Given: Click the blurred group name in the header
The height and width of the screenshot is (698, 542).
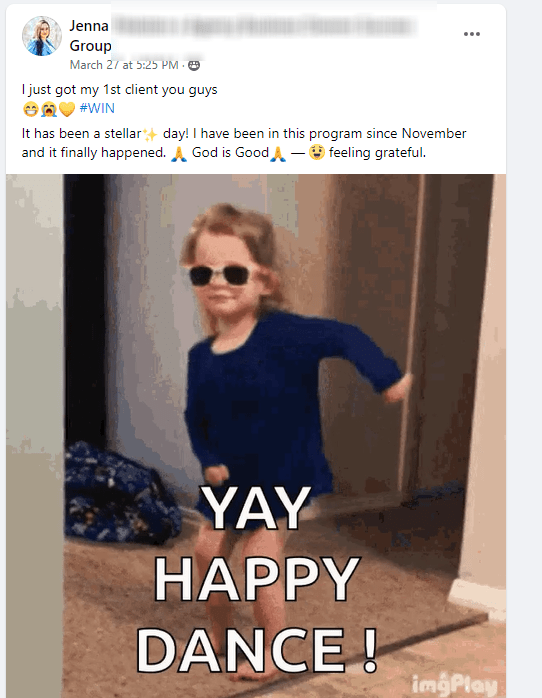Looking at the screenshot, I should pyautogui.click(x=265, y=26).
